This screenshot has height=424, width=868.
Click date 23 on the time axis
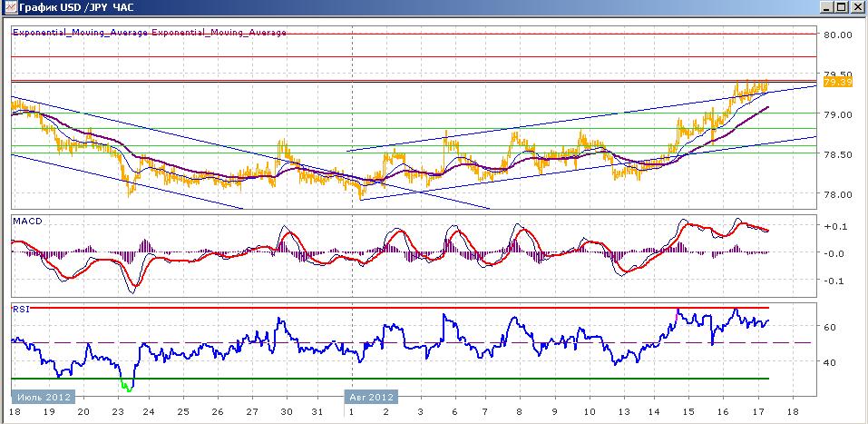[x=118, y=413]
